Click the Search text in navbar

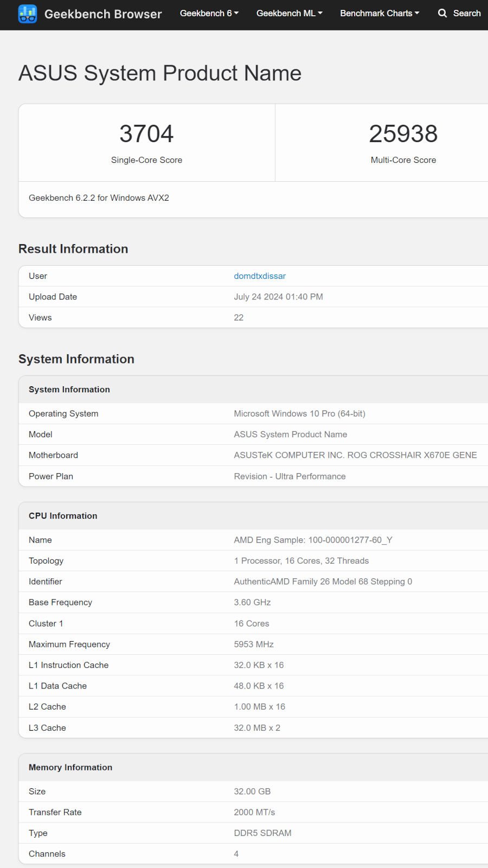[x=466, y=13]
